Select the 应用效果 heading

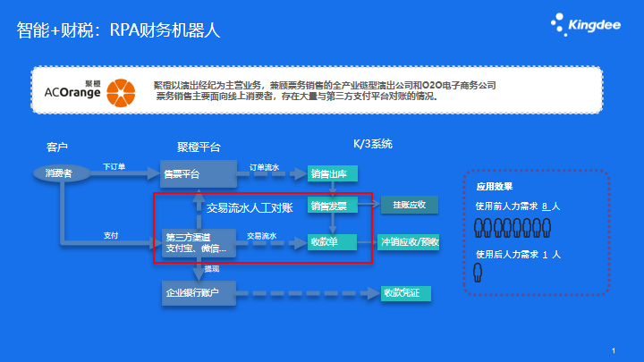pyautogui.click(x=495, y=187)
